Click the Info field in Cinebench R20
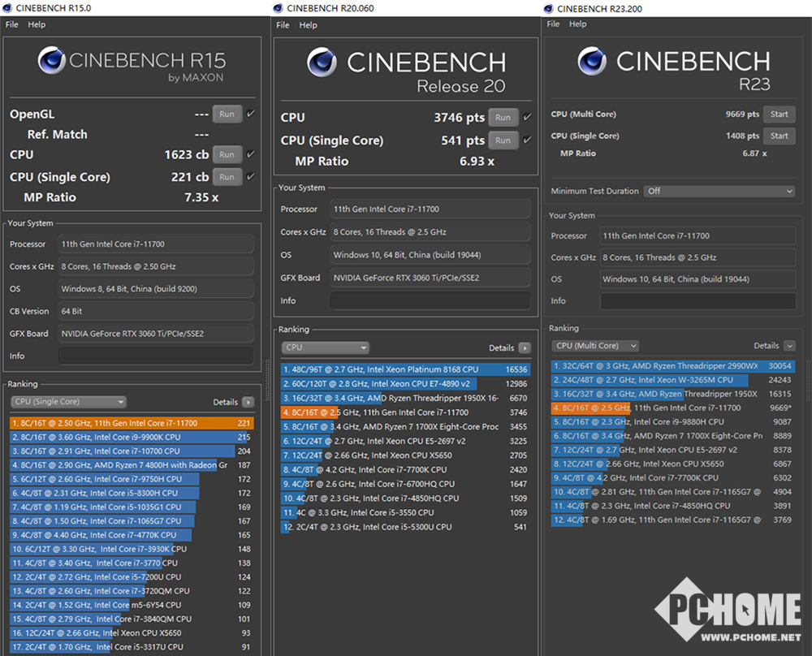This screenshot has width=812, height=656. click(430, 301)
